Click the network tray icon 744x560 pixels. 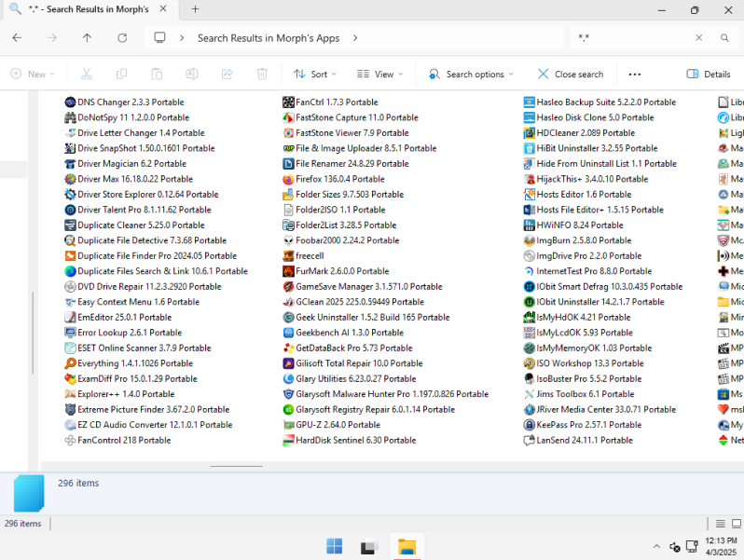(693, 547)
